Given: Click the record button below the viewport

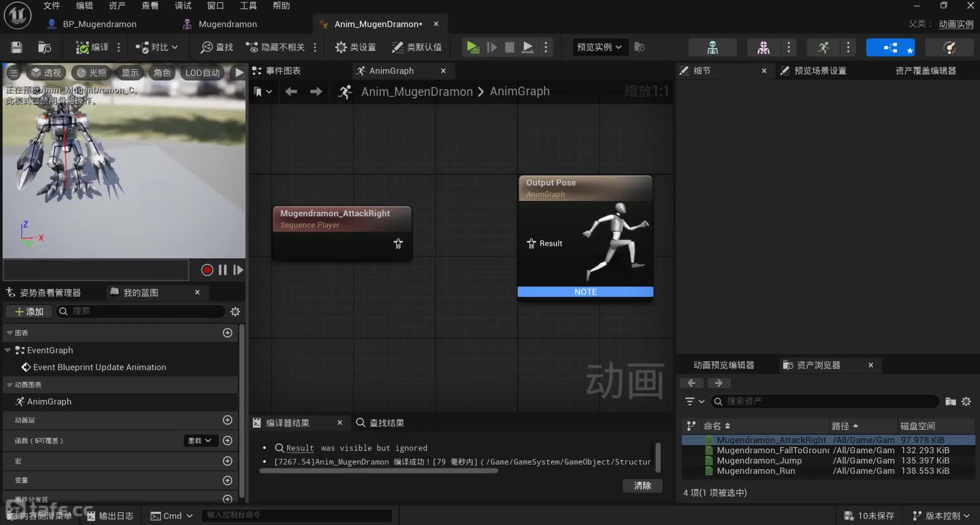Looking at the screenshot, I should pyautogui.click(x=207, y=270).
